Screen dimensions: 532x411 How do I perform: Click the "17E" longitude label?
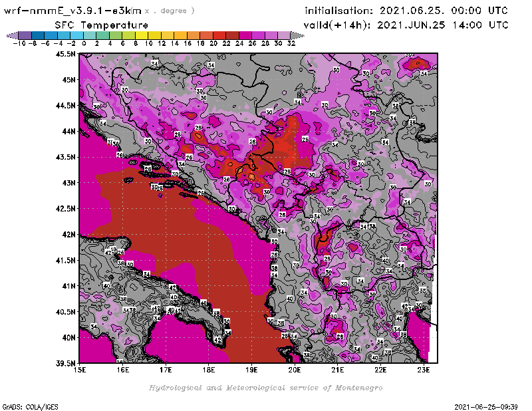click(166, 370)
